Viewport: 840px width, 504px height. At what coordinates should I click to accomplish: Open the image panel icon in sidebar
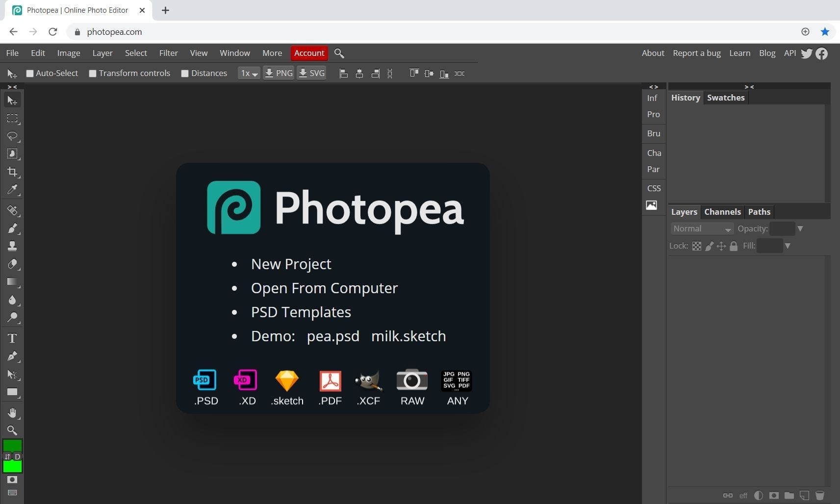651,205
